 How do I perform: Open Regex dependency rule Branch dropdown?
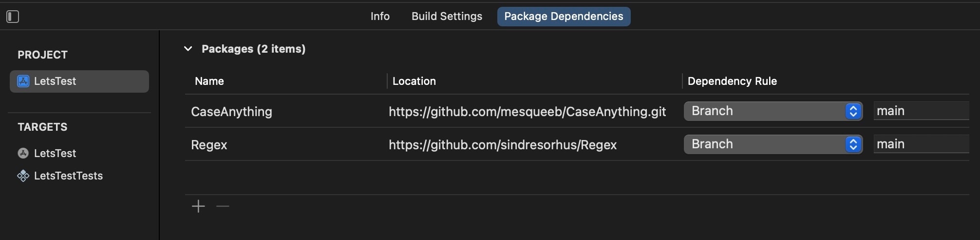(x=773, y=144)
